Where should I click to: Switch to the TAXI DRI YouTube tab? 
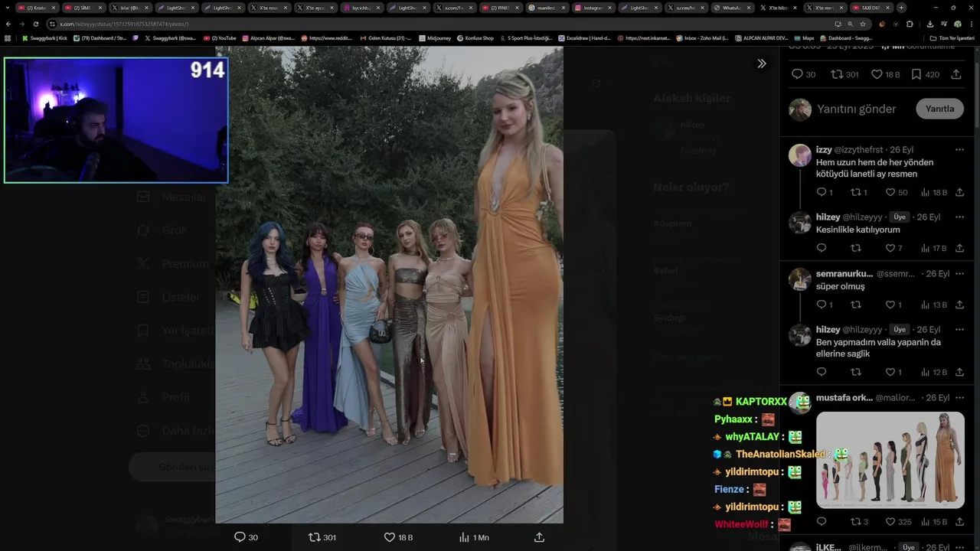[871, 8]
